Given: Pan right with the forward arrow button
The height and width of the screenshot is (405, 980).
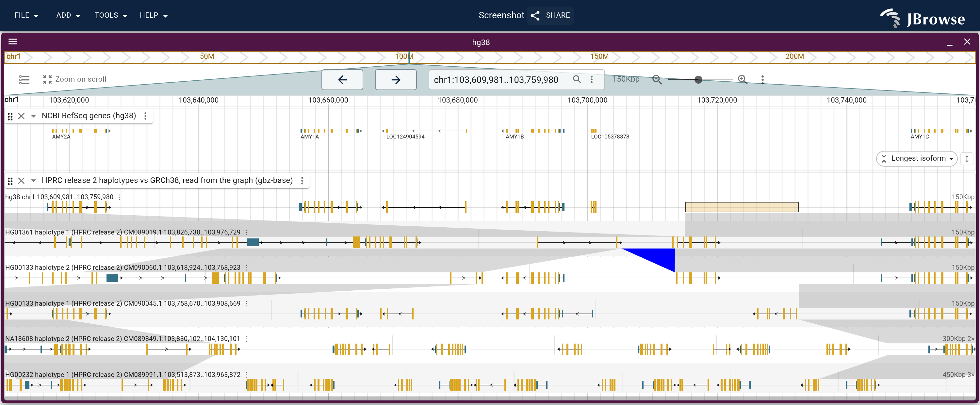Looking at the screenshot, I should click(x=396, y=79).
